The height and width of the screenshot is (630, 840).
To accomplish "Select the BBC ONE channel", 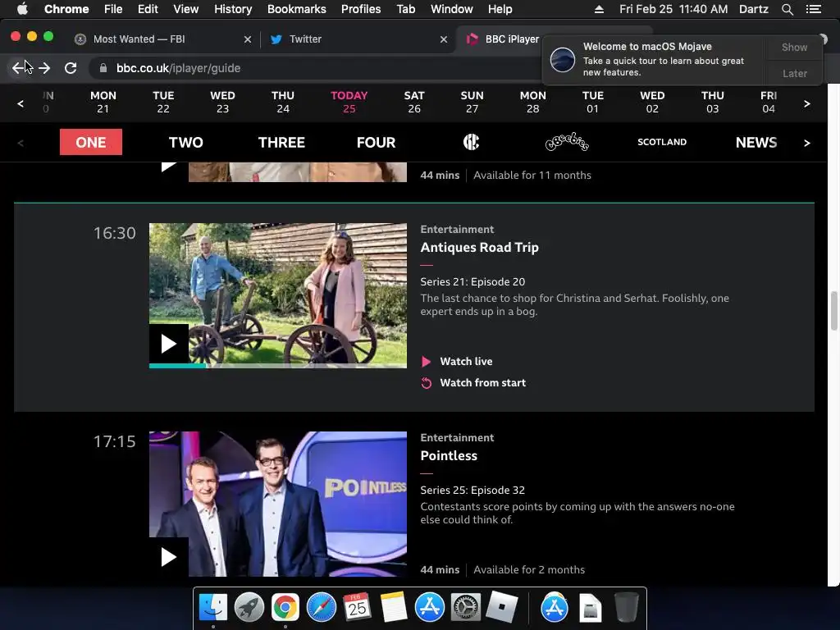I will [91, 142].
